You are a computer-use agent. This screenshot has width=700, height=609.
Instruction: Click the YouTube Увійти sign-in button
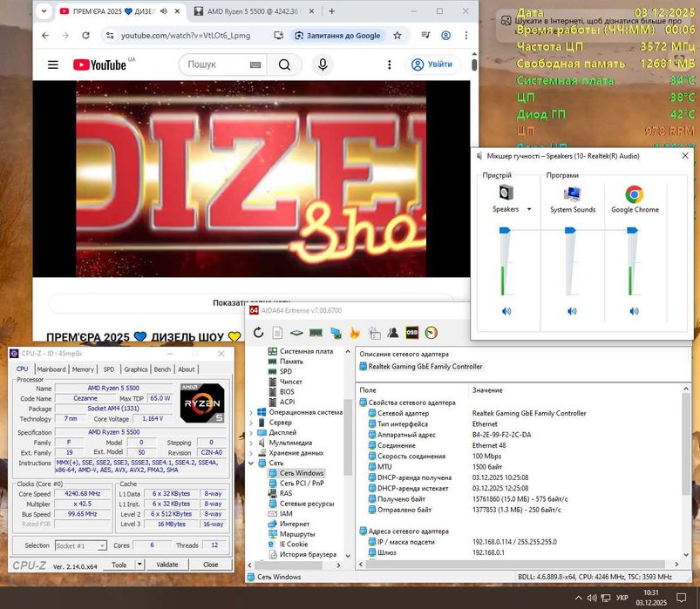(432, 64)
